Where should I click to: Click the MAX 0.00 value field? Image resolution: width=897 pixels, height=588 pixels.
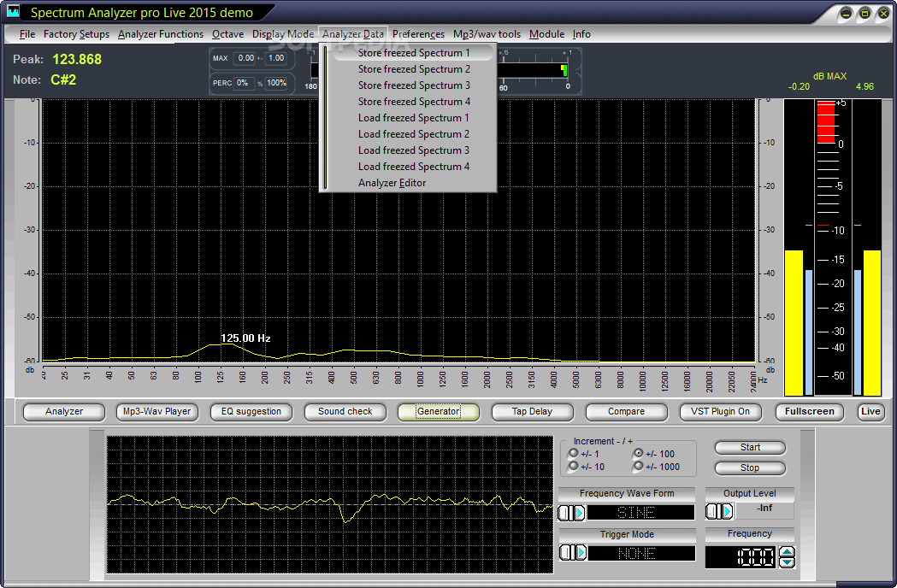point(246,58)
